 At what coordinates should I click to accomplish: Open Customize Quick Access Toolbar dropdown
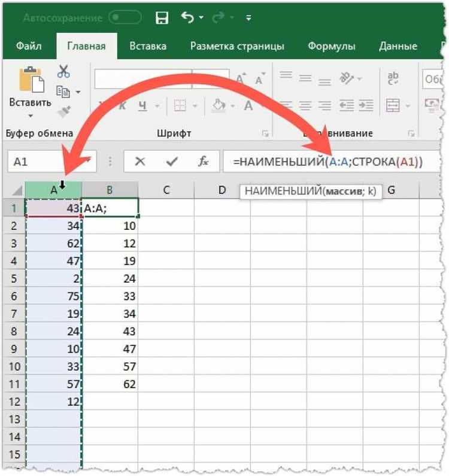point(248,18)
